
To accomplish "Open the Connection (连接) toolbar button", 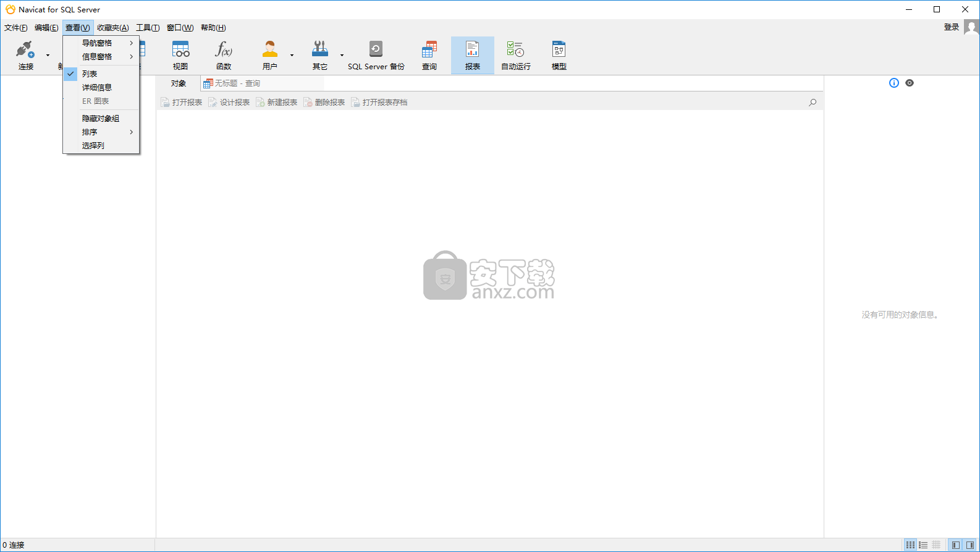I will point(25,55).
